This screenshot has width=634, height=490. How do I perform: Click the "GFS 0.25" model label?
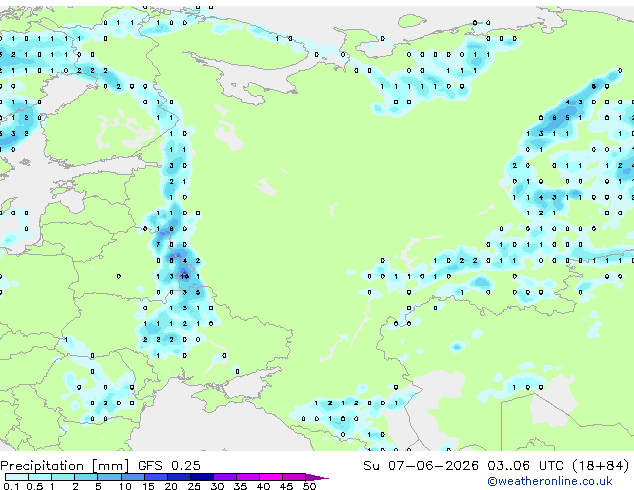[169, 465]
